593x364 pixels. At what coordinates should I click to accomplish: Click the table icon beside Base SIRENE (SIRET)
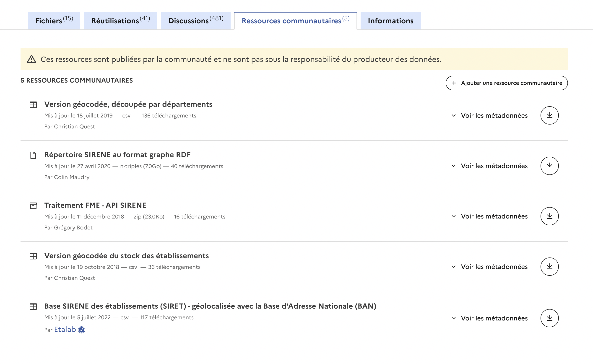[33, 306]
